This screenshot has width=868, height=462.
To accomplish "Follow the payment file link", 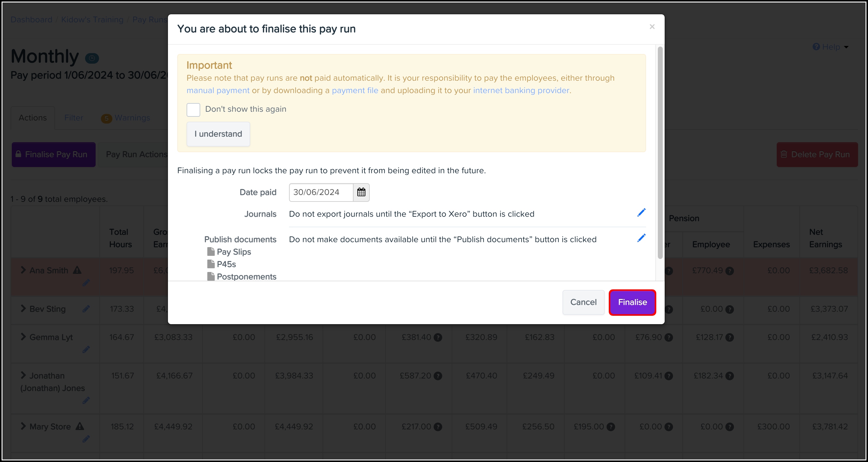I will tap(355, 90).
